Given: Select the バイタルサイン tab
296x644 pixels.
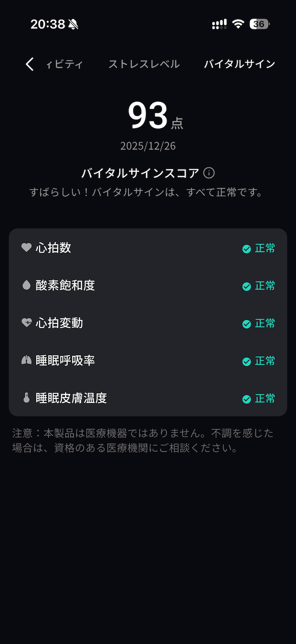Looking at the screenshot, I should coord(239,64).
